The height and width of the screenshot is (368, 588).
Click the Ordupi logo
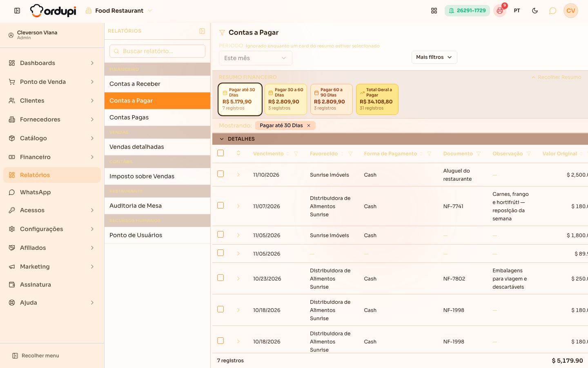click(x=53, y=11)
